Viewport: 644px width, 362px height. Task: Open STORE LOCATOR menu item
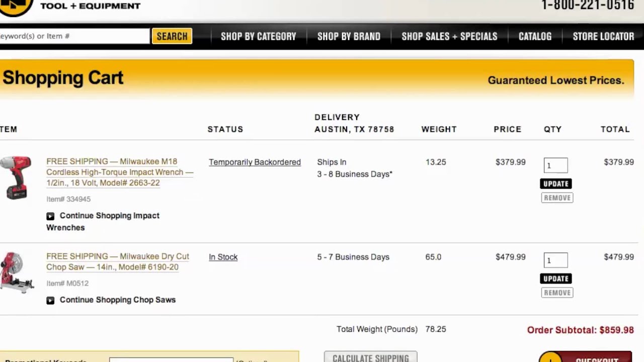tap(603, 36)
